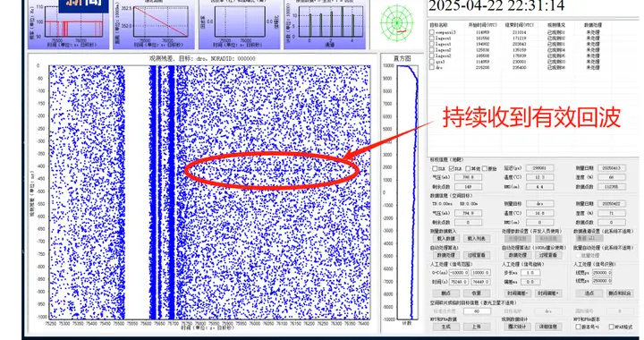Image resolution: width=644 pixels, height=340 pixels.
Task: Click the 步长ns field showing 1.0
Action: [x=530, y=273]
